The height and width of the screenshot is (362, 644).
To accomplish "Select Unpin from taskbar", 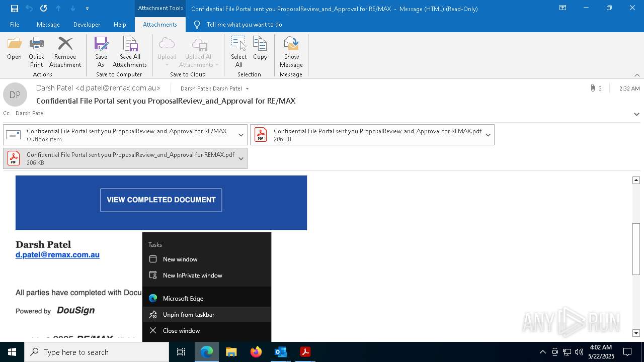I will click(207, 315).
